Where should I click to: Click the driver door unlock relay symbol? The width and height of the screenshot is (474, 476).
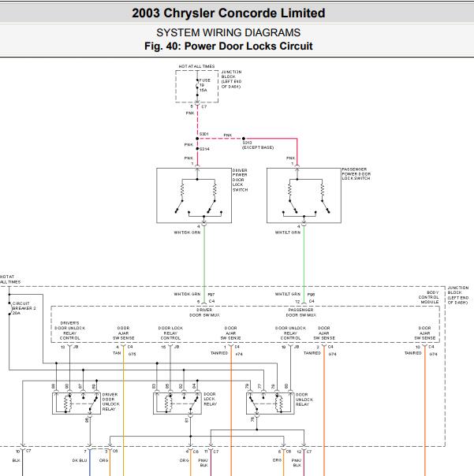(77, 403)
